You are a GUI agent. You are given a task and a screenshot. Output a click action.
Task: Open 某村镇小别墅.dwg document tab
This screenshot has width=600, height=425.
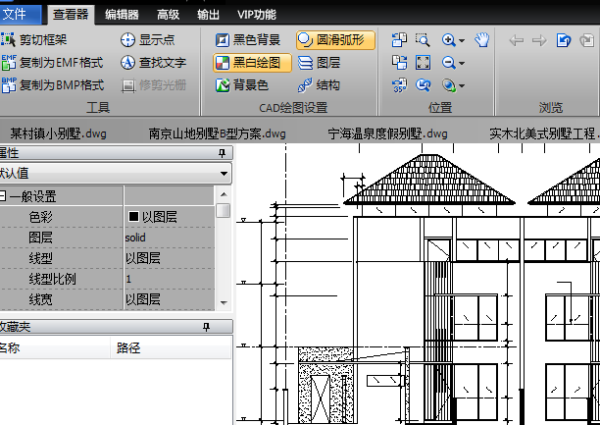pos(58,134)
